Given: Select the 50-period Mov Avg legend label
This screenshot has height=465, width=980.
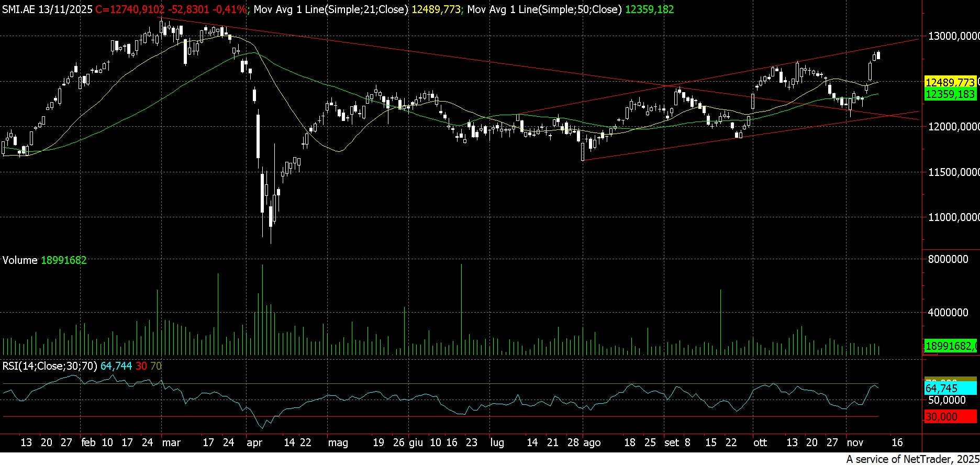Looking at the screenshot, I should 544,9.
